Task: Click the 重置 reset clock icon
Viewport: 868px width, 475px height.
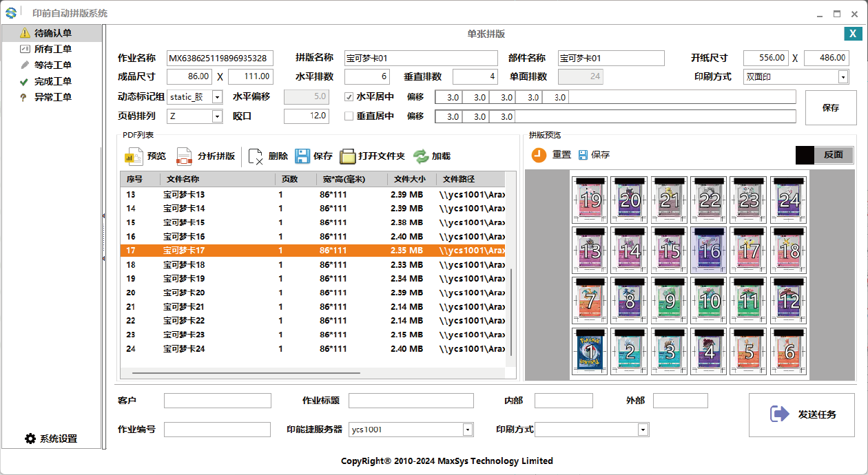Action: [x=539, y=155]
